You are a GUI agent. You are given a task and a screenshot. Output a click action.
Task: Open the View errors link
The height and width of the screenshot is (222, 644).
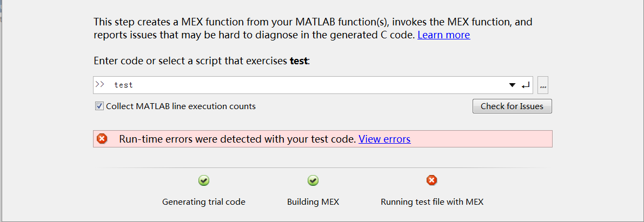384,139
